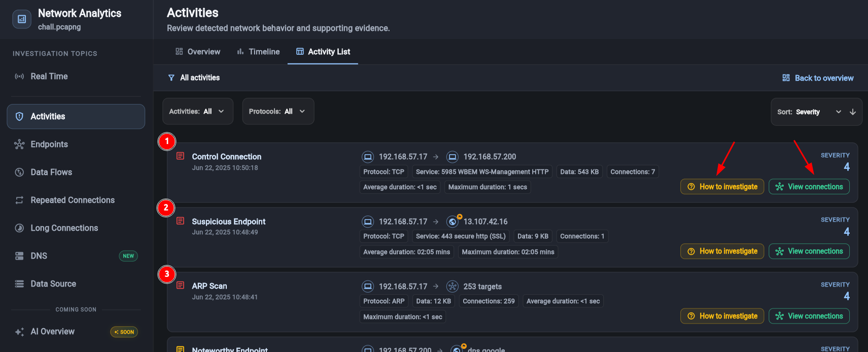Switch to the Overview tab

coord(198,52)
